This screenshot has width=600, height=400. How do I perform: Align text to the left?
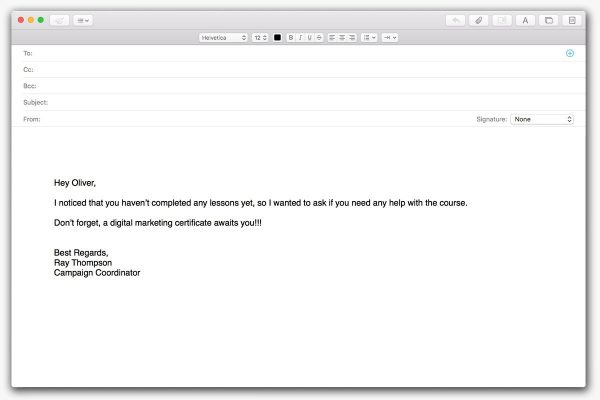coord(332,38)
